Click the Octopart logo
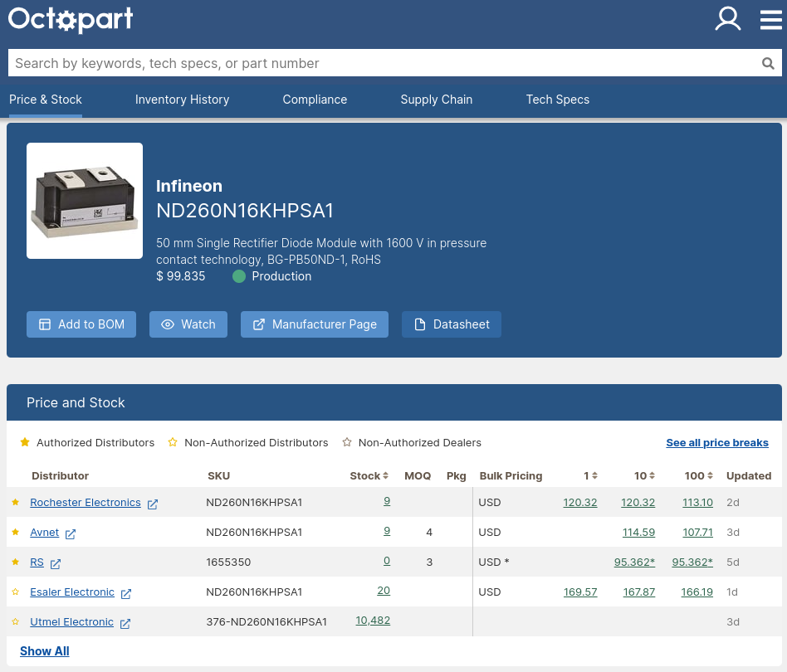Image resolution: width=787 pixels, height=672 pixels. (x=71, y=19)
